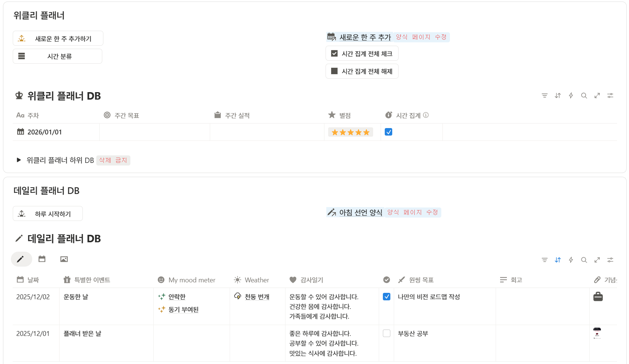Click the five-star 별점 rating tag
Image resolution: width=629 pixels, height=364 pixels.
click(350, 132)
